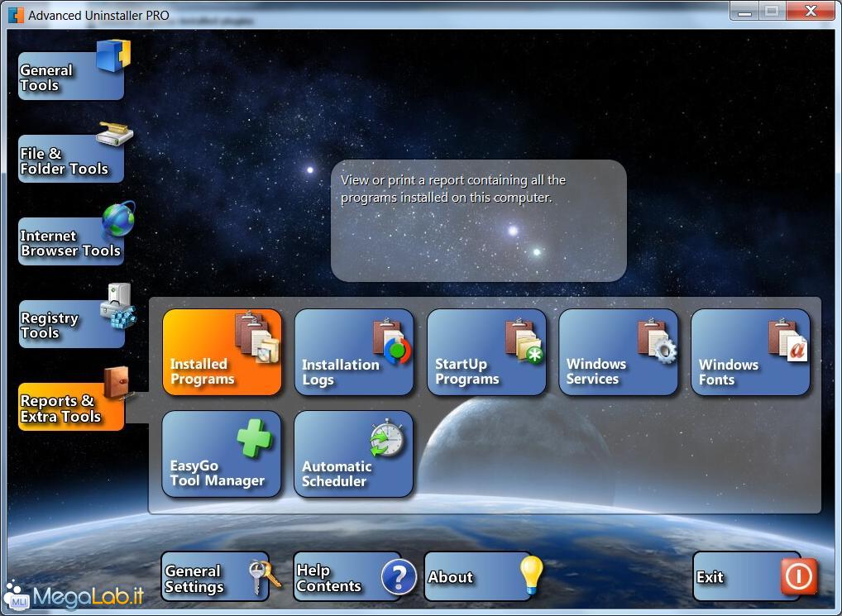
Task: Click the clipboard ring icon on Installation Logs
Action: (393, 341)
